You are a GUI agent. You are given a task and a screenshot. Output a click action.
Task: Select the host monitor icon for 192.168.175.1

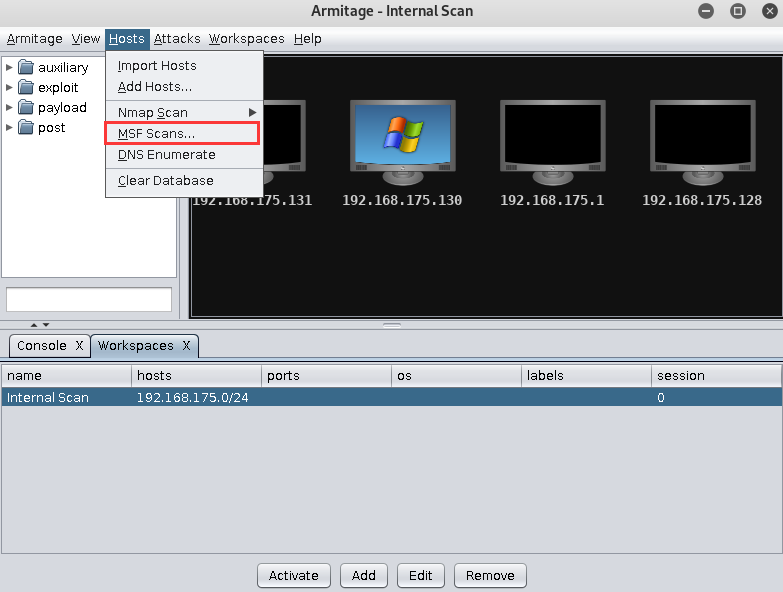[553, 142]
